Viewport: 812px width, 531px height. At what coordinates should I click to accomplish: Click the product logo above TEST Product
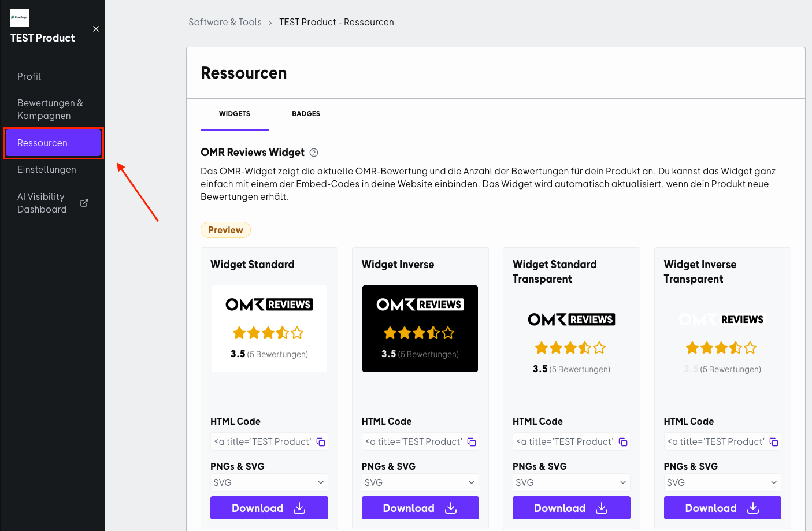20,18
